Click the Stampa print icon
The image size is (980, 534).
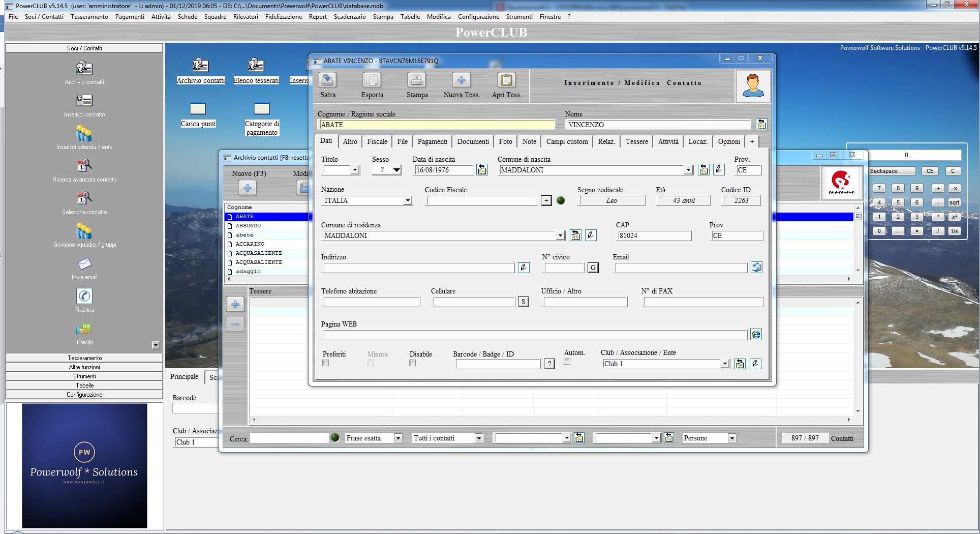point(417,80)
